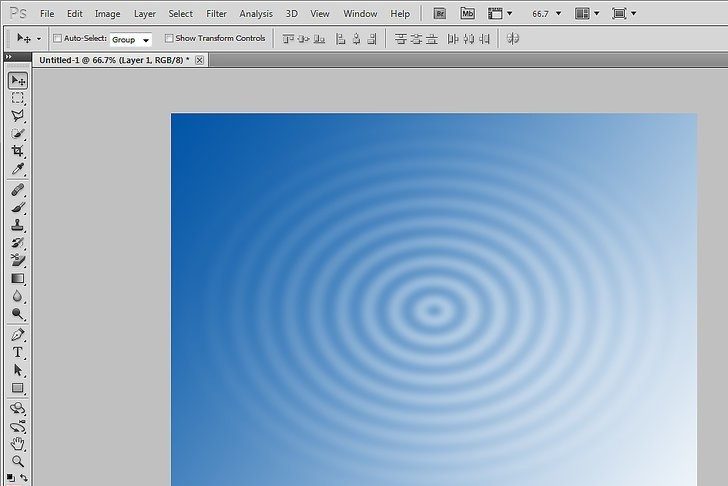The width and height of the screenshot is (728, 486).
Task: Click the Horizontal Type tool
Action: click(18, 353)
